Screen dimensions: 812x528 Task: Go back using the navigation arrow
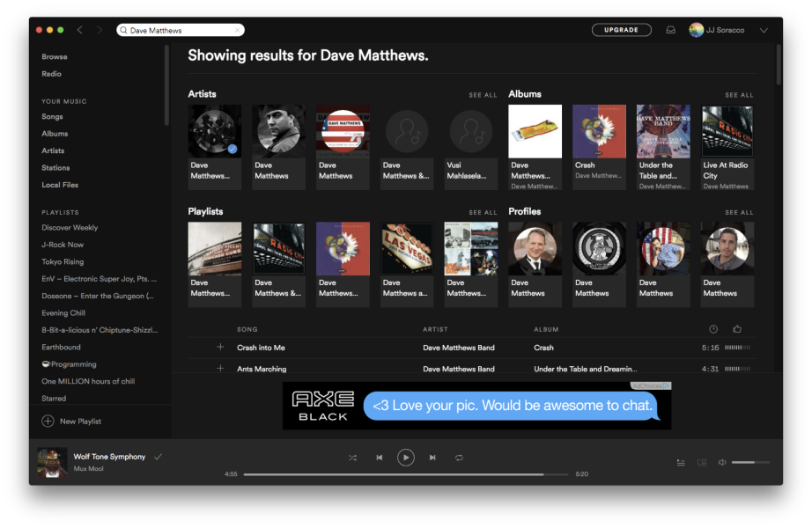(x=80, y=30)
